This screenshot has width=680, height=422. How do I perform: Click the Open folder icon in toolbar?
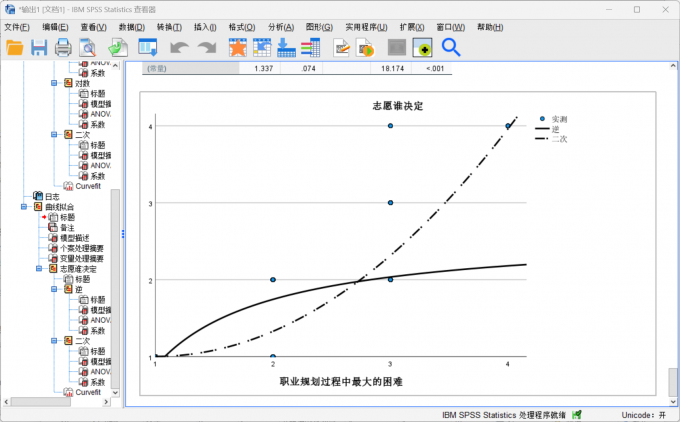(x=15, y=47)
